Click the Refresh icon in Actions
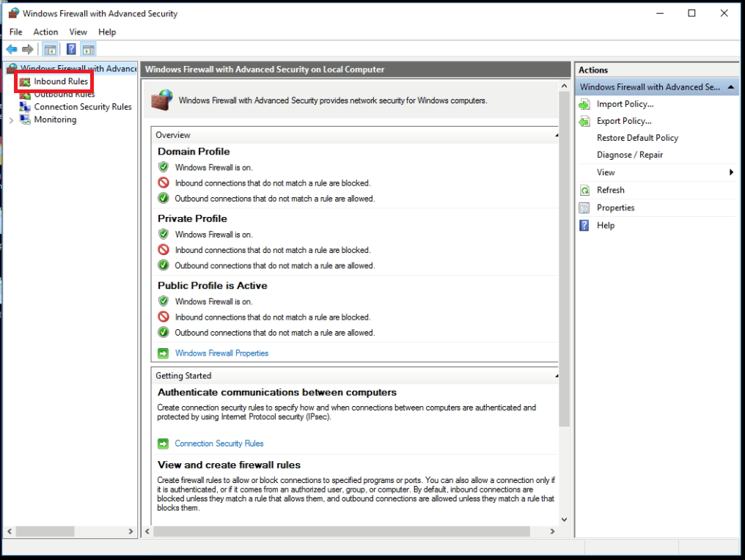Screen dimensions: 745x560 (x=584, y=190)
